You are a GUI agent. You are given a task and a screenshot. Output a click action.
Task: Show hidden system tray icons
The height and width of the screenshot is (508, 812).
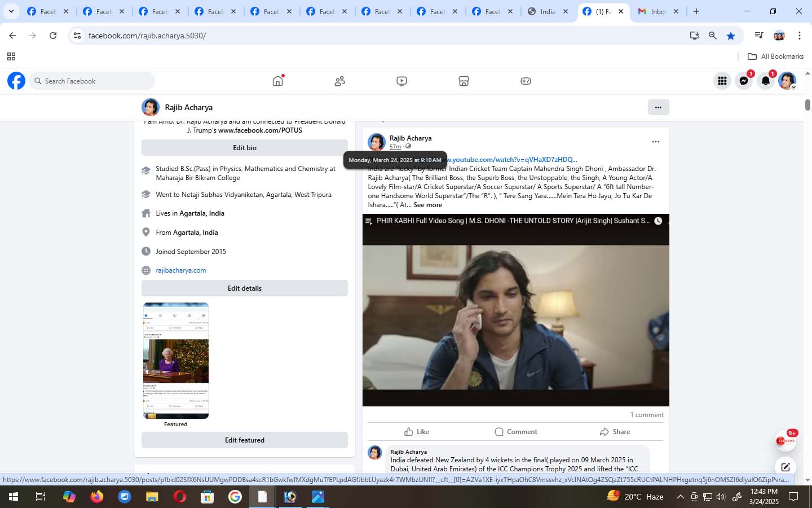[x=680, y=497]
